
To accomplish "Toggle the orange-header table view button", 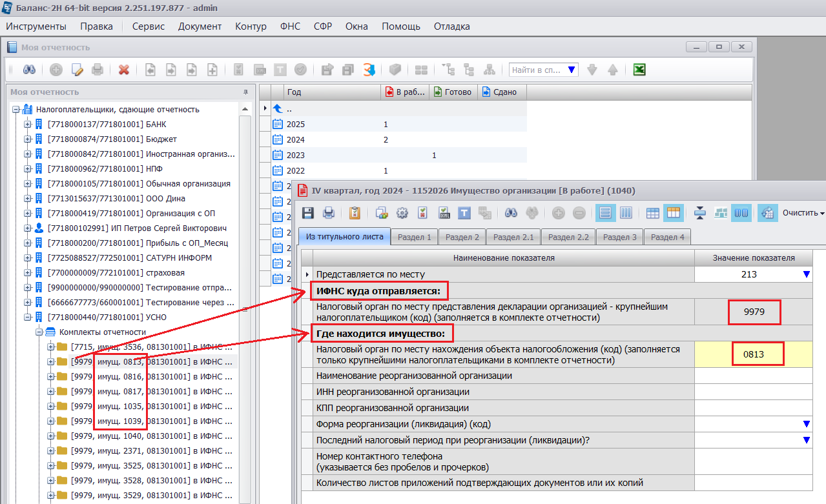I will coord(674,212).
